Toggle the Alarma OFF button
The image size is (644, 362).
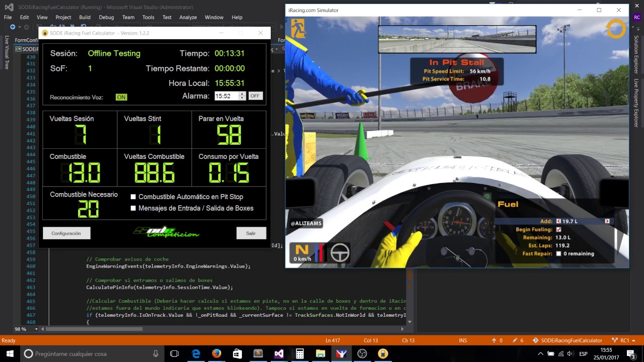point(256,96)
